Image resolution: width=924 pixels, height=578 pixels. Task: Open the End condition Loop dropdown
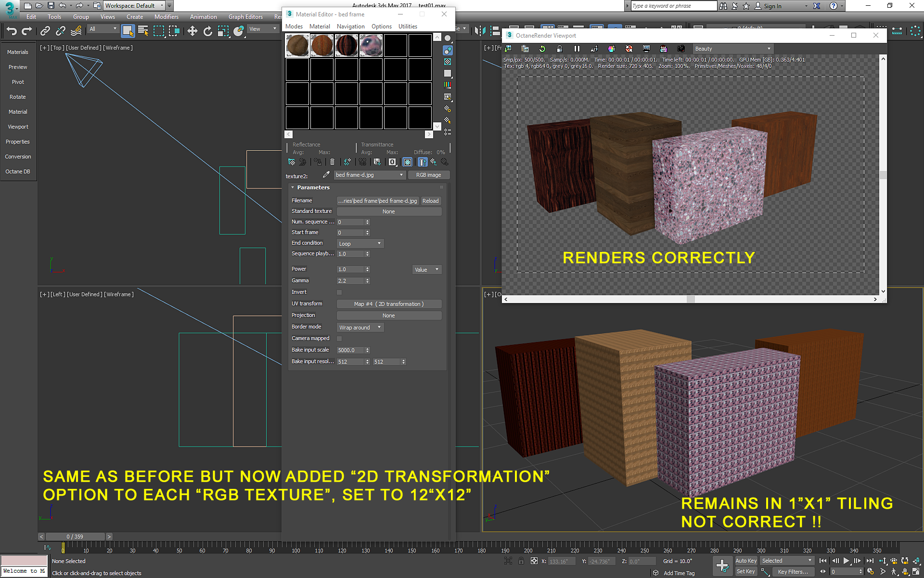coord(360,244)
